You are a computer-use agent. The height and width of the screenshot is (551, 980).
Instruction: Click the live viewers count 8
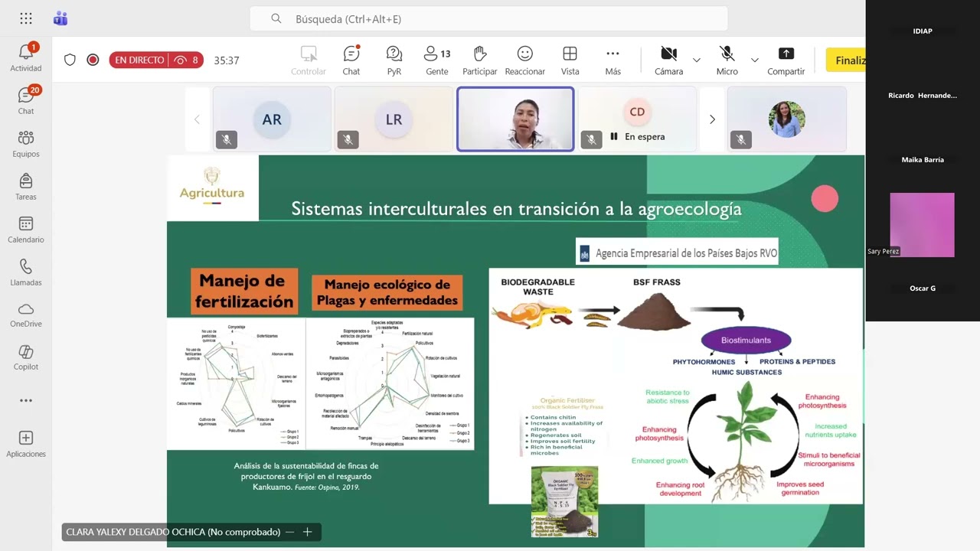(188, 60)
